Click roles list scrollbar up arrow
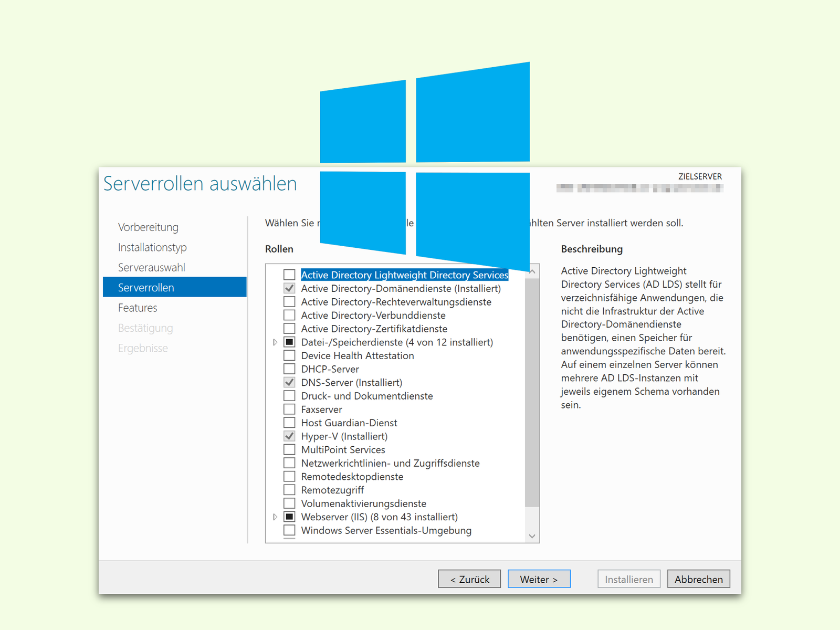 pyautogui.click(x=532, y=271)
